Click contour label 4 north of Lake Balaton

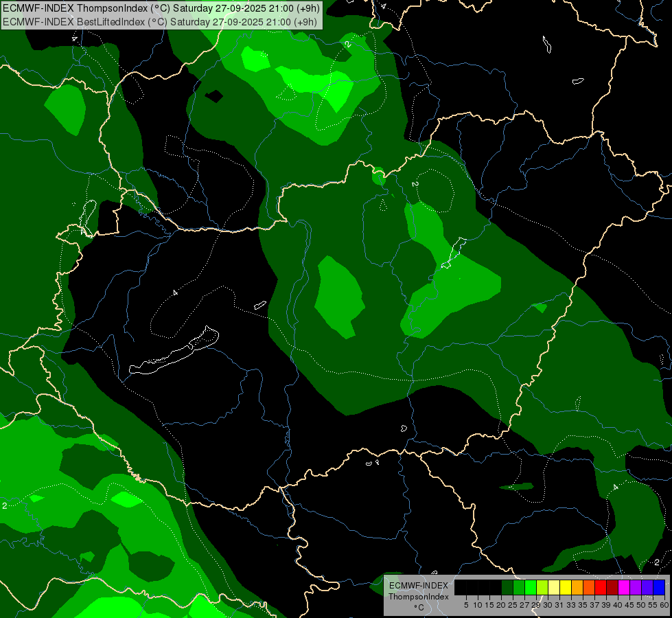(175, 293)
